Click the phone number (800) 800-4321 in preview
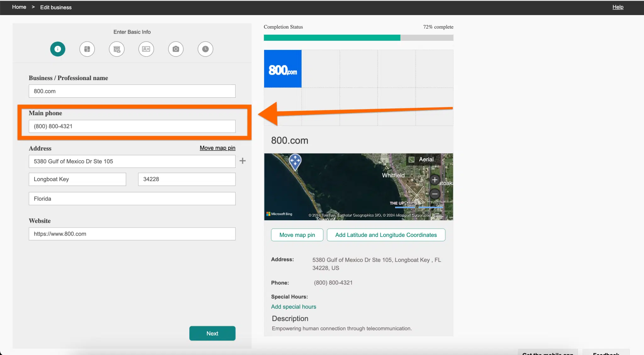 pyautogui.click(x=333, y=283)
